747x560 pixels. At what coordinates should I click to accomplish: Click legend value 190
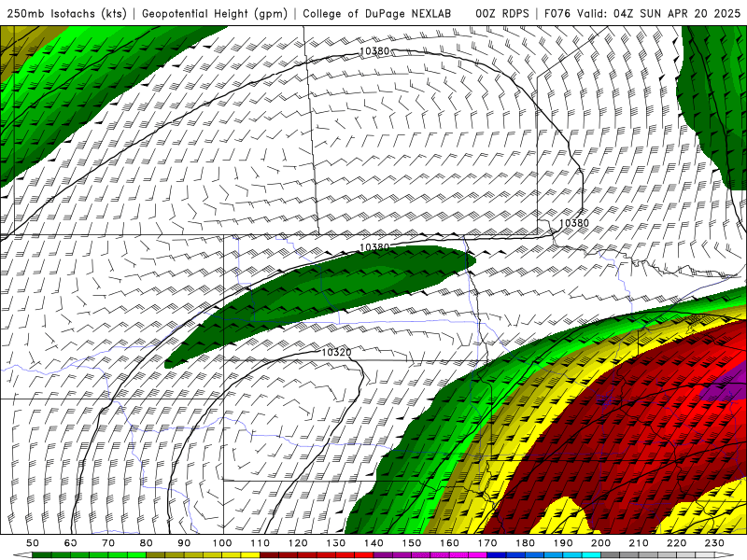[x=563, y=543]
